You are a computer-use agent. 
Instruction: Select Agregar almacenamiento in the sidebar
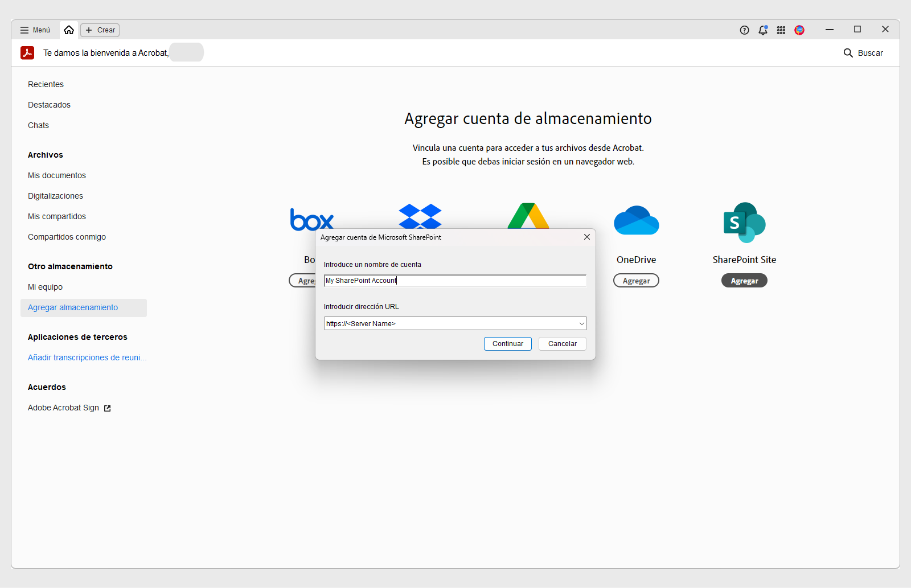click(x=72, y=307)
